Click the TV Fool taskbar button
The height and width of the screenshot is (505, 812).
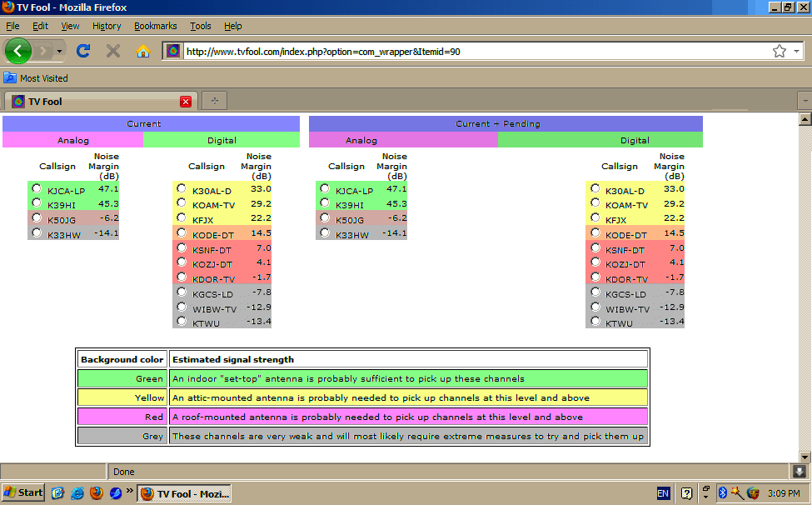[x=184, y=492]
